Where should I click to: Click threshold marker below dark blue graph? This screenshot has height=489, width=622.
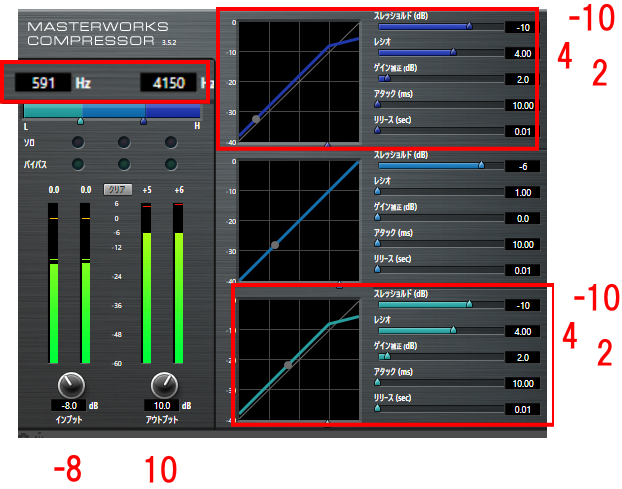(327, 145)
